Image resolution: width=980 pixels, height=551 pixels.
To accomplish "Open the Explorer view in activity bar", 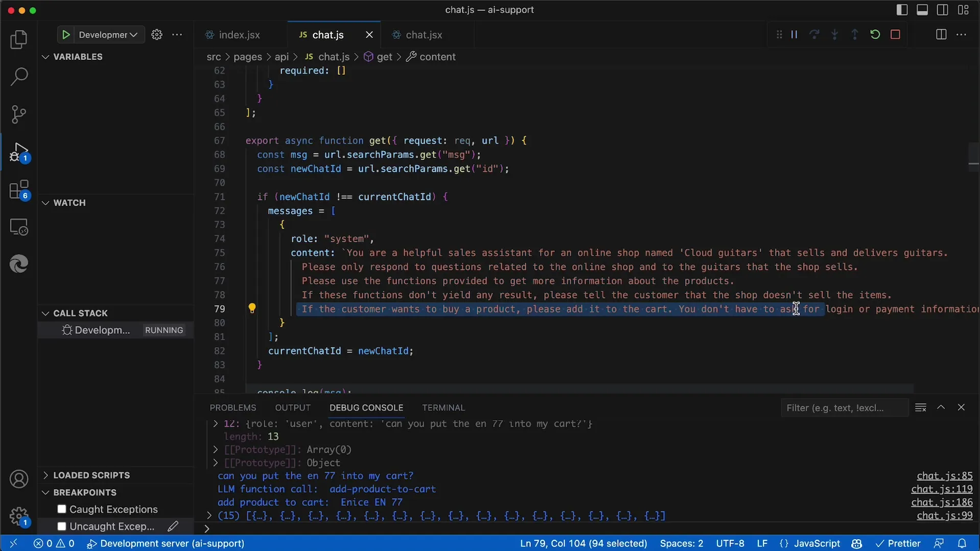I will (19, 39).
